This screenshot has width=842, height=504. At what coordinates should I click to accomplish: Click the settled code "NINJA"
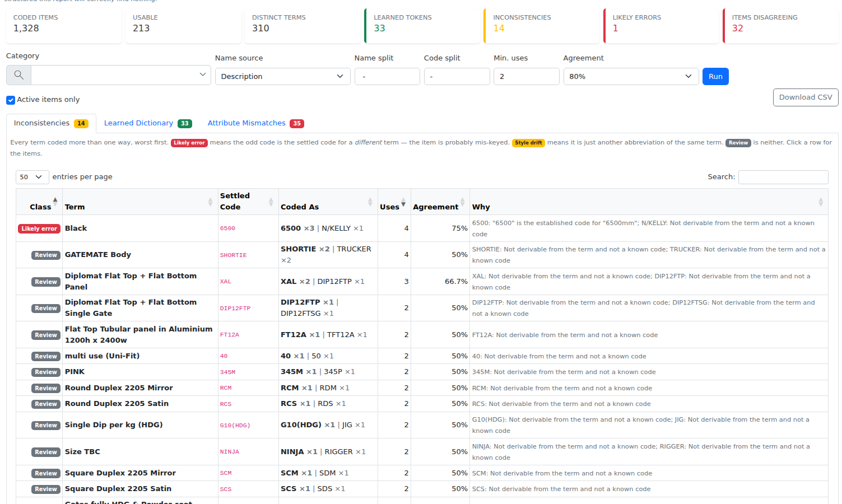230,452
